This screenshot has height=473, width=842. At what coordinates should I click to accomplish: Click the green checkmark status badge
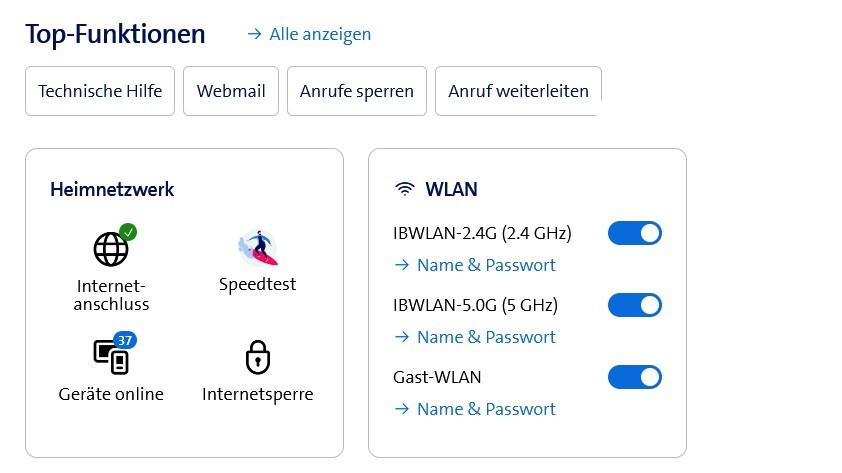(128, 233)
